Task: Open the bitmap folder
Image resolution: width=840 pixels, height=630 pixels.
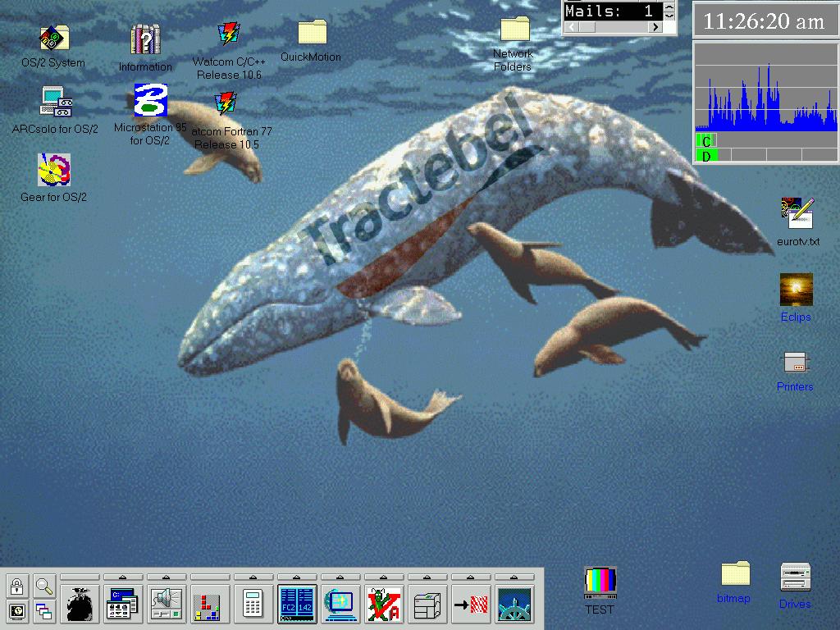Action: (736, 573)
